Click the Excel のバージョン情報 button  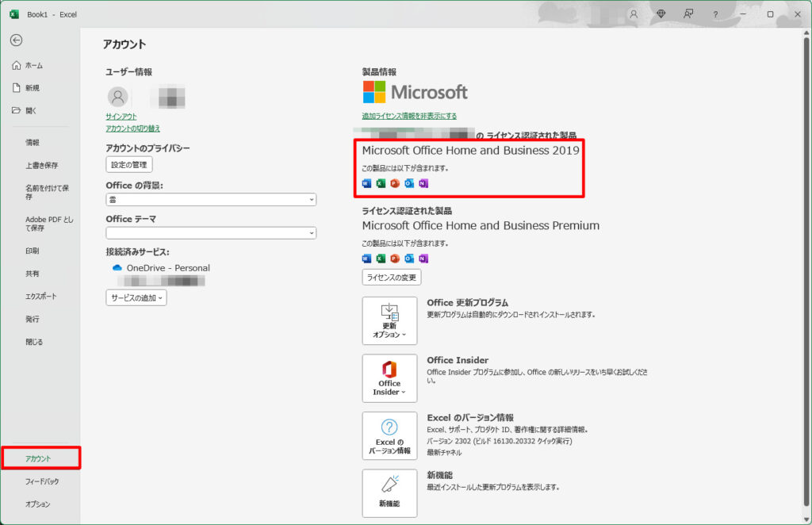[x=389, y=436]
